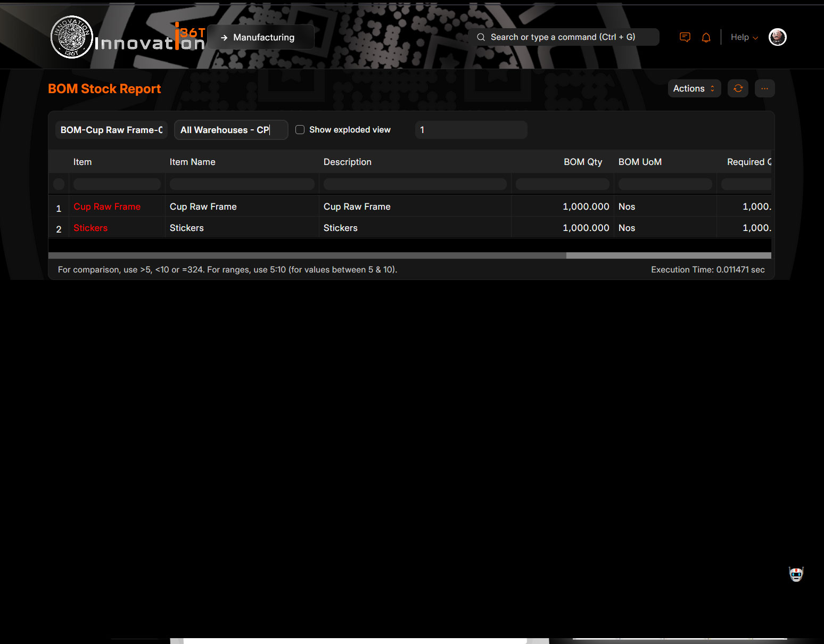
Task: Refresh the BOM Stock Report
Action: (x=738, y=88)
